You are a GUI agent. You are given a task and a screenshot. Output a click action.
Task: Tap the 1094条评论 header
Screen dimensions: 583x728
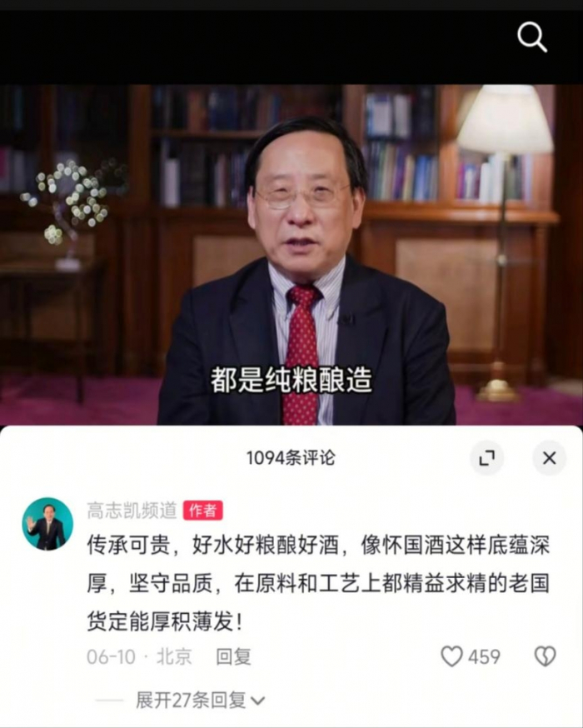pyautogui.click(x=291, y=458)
